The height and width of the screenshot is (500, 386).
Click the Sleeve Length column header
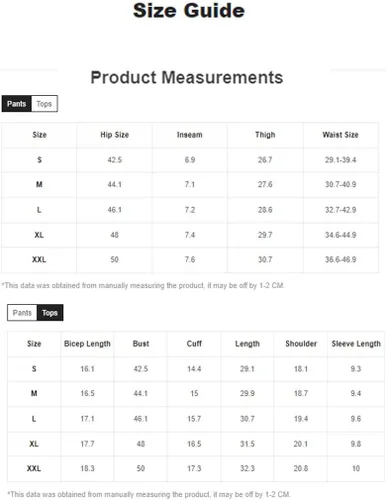click(356, 344)
